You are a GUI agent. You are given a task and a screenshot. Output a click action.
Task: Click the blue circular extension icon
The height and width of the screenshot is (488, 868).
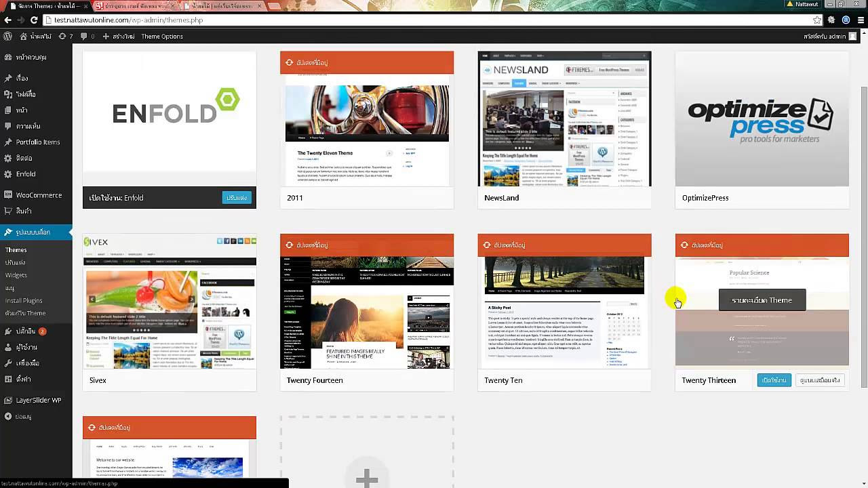point(846,20)
